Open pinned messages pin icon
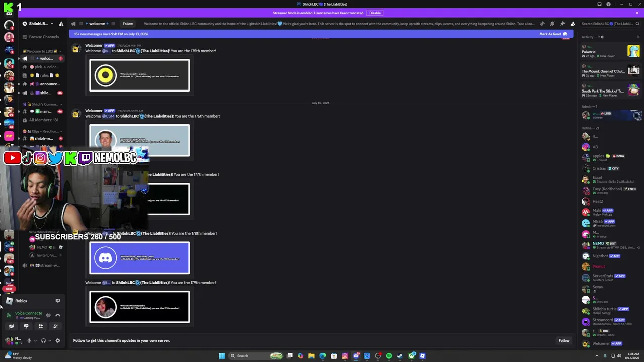The image size is (644, 362). click(562, 24)
